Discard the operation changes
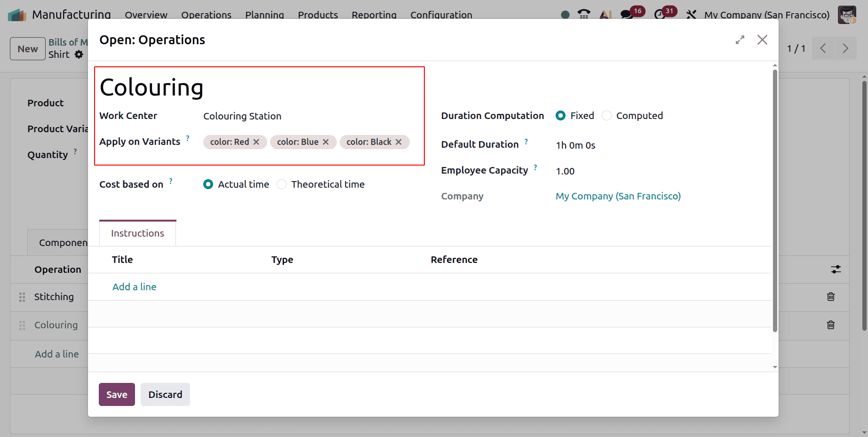Image resolution: width=868 pixels, height=437 pixels. click(x=165, y=395)
